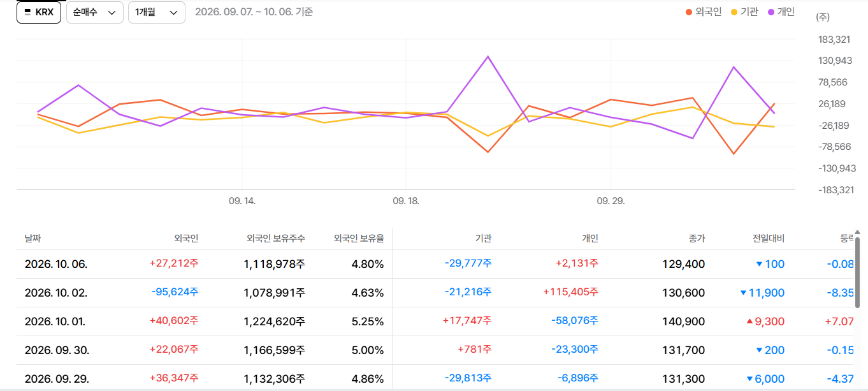Click the chevron in 순매수 selector

[112, 12]
